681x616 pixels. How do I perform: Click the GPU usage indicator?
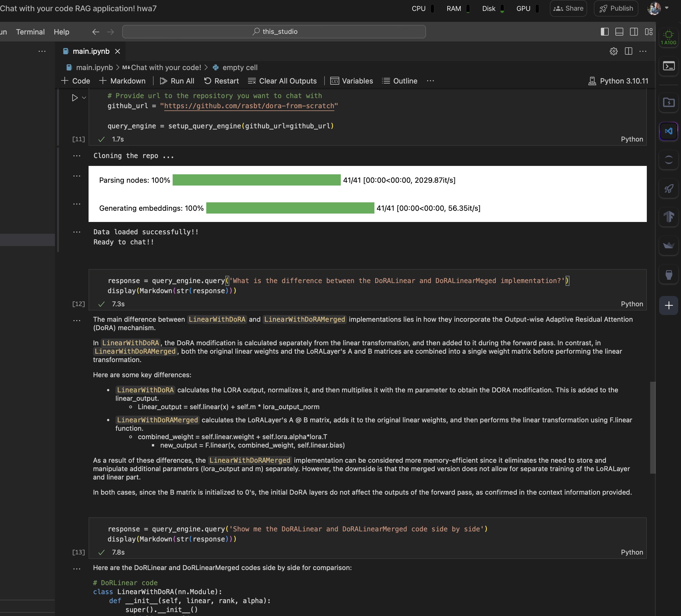(x=527, y=8)
